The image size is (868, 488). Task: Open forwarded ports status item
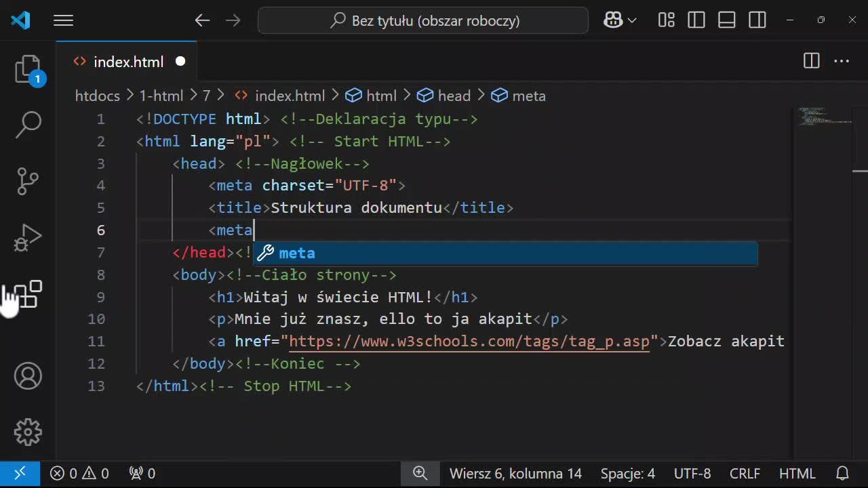coord(142,474)
